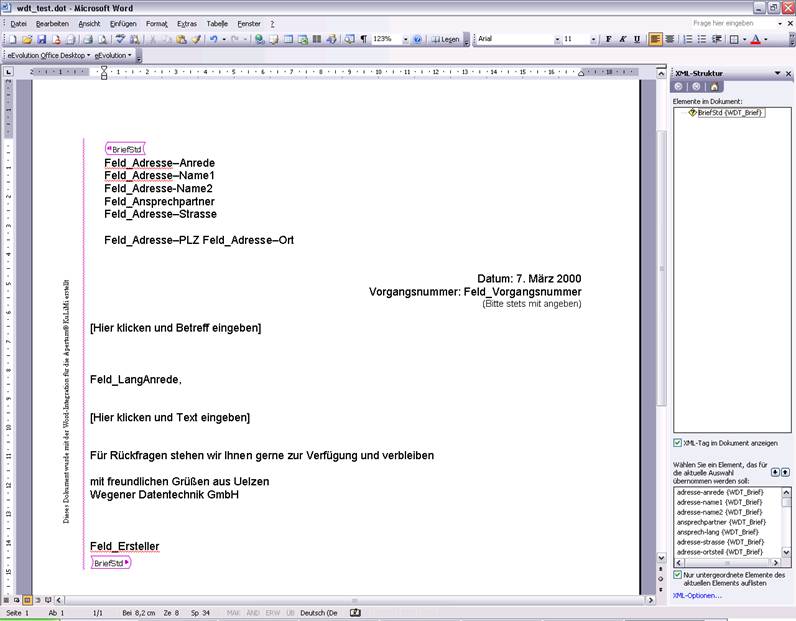The width and height of the screenshot is (796, 621).
Task: Apply outside border icon
Action: [x=734, y=39]
